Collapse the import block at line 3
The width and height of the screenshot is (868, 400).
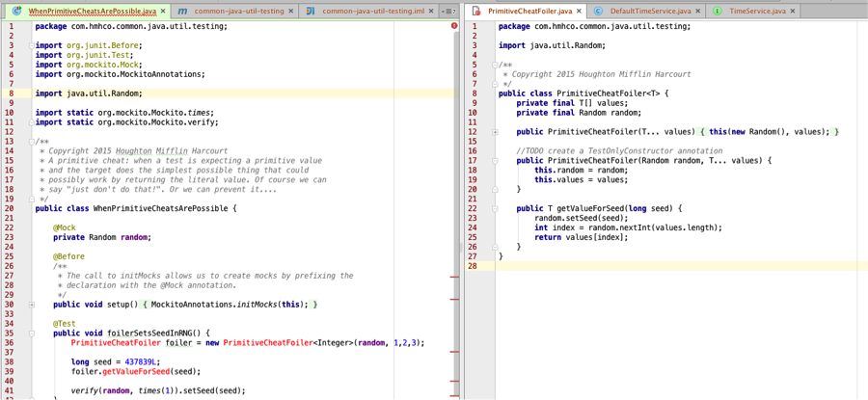click(x=32, y=45)
